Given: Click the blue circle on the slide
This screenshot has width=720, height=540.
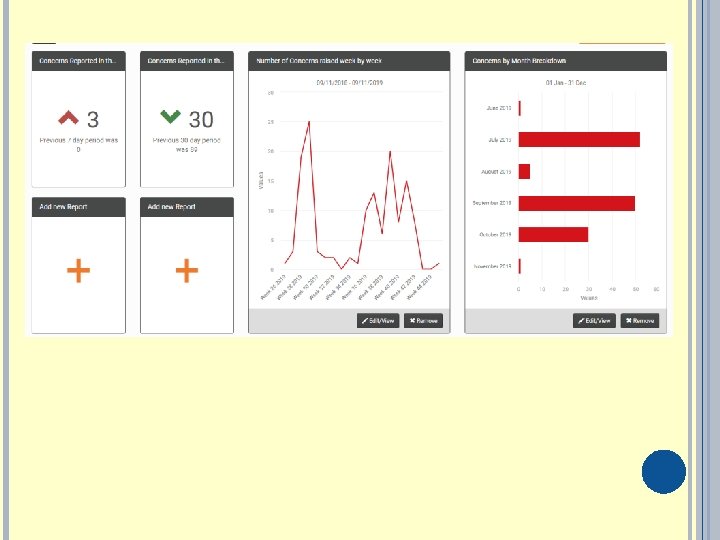Looking at the screenshot, I should click(664, 472).
